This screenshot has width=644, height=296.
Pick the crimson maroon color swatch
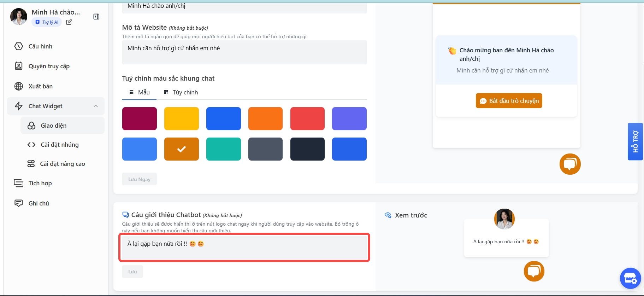tap(140, 118)
